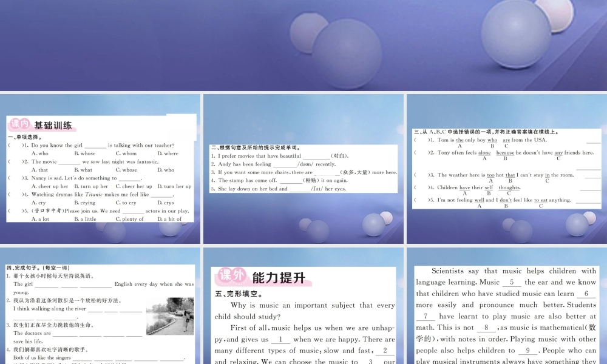Select question 'Do you know the girl'

click(103, 146)
